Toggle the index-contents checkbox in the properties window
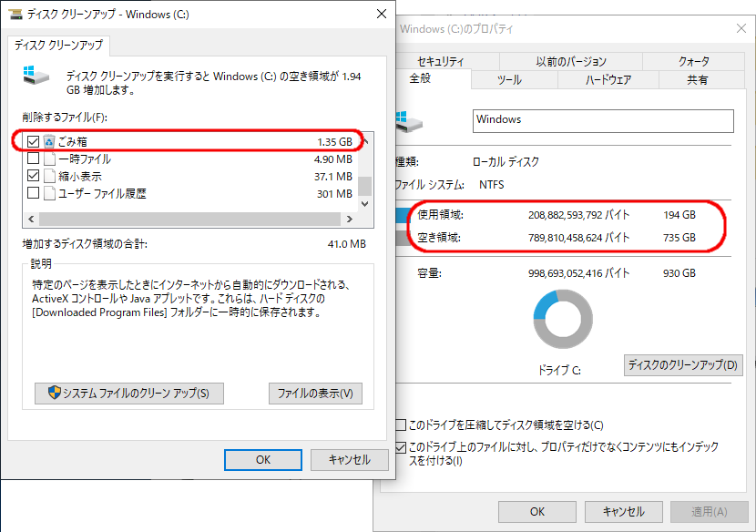This screenshot has width=756, height=532. (x=401, y=447)
